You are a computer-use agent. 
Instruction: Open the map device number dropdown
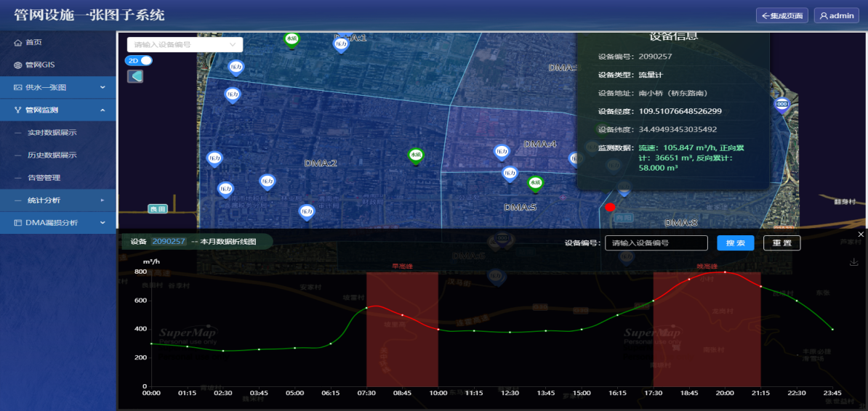coord(185,45)
